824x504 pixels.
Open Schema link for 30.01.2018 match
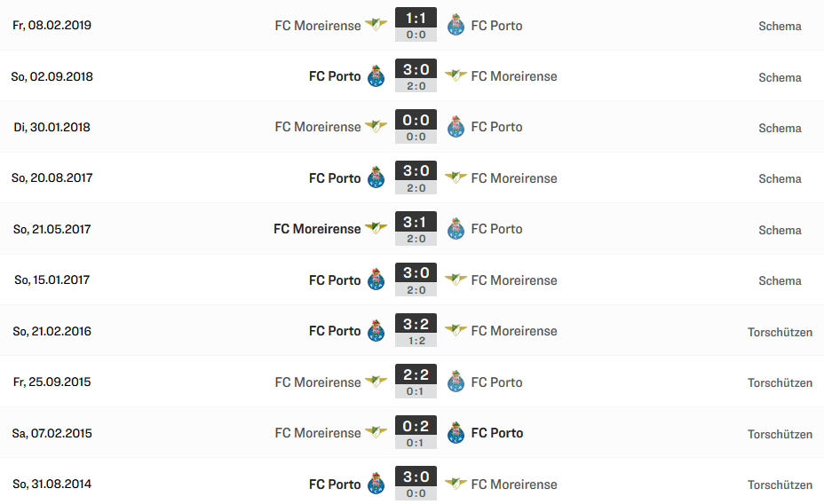[780, 128]
